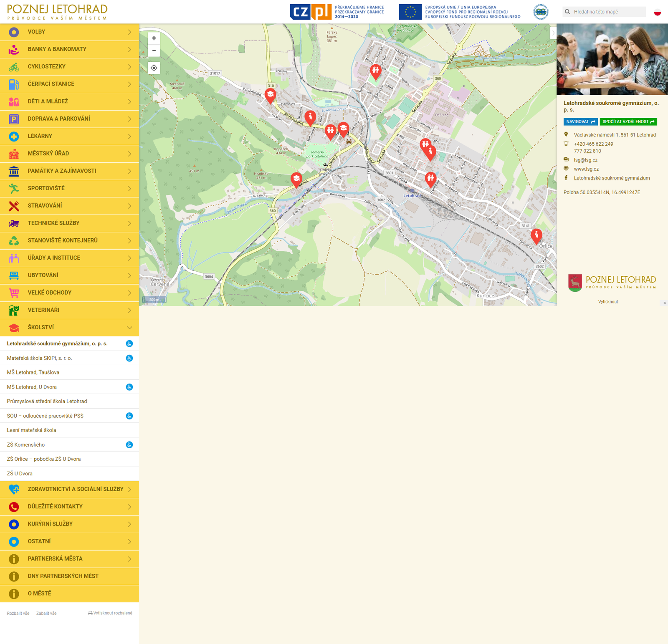Click the print icon for Vytisknout rozbalené

[90, 613]
